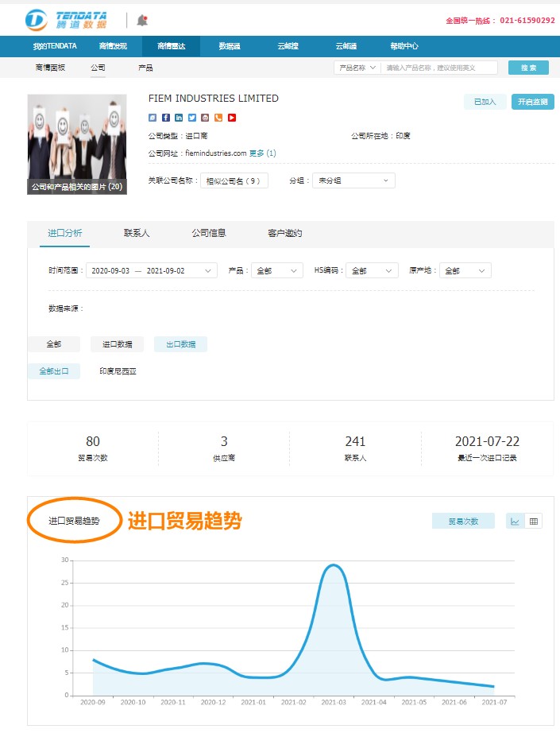Click 更多 (1) website link

click(262, 153)
